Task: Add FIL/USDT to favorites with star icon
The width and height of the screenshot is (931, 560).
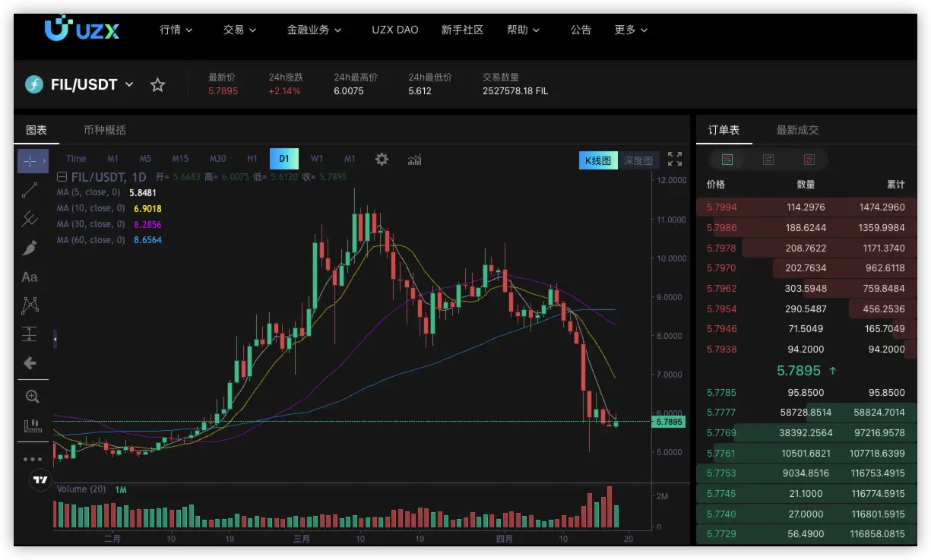Action: click(157, 85)
